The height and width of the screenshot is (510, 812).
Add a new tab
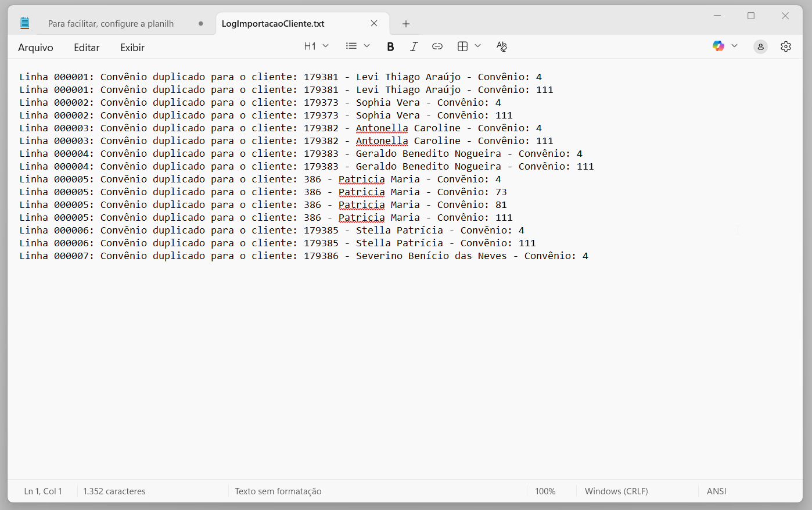pos(406,24)
